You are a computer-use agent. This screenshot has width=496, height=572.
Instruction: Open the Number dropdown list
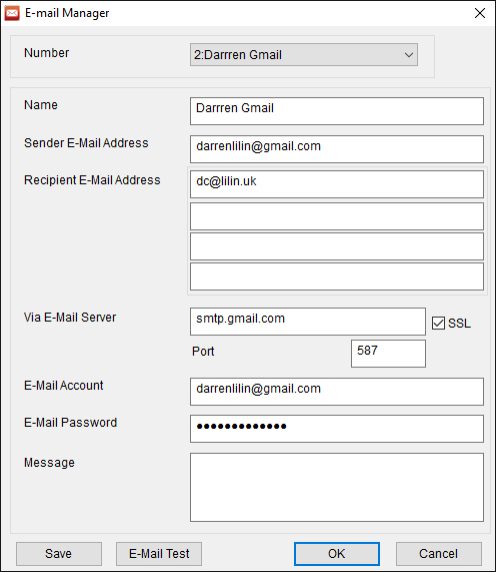click(x=303, y=55)
